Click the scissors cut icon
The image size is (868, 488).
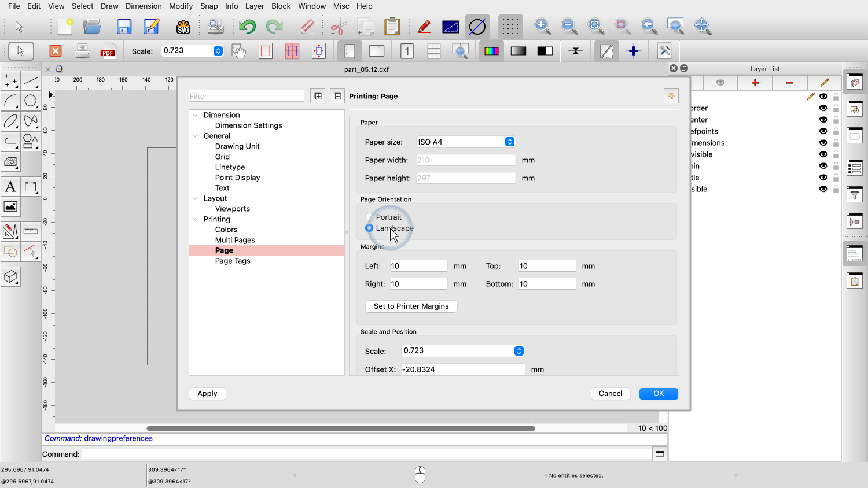click(x=338, y=27)
